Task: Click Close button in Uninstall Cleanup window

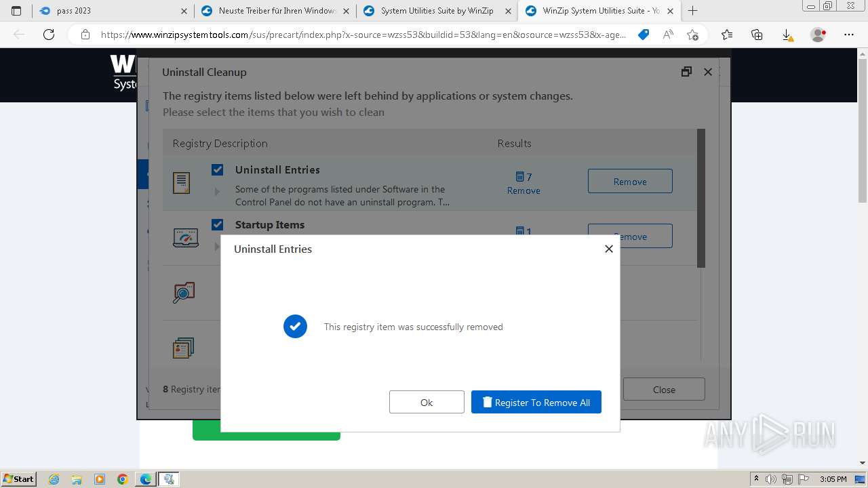Action: point(664,389)
